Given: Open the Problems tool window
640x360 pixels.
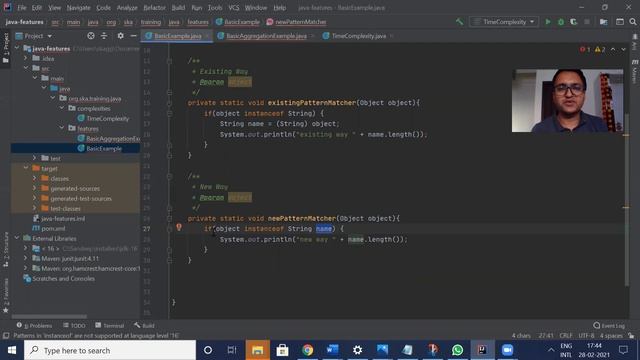Looking at the screenshot, I should (x=35, y=326).
